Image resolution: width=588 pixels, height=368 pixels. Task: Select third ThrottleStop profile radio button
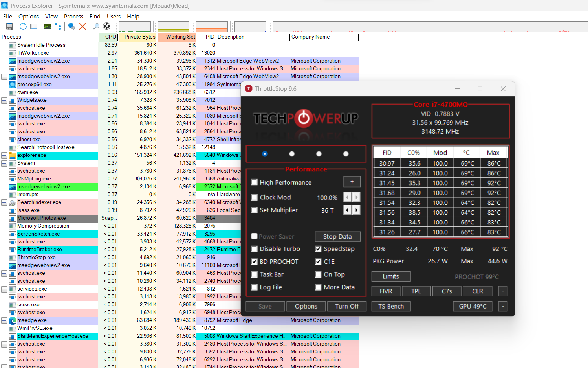pos(319,154)
